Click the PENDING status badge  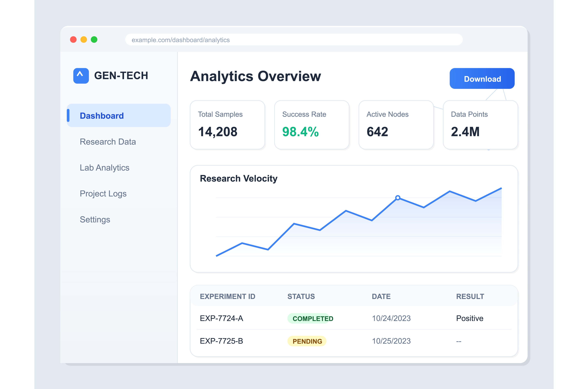[x=307, y=341]
